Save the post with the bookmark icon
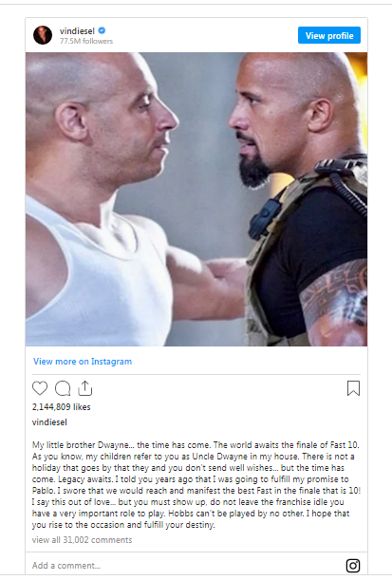The height and width of the screenshot is (580, 392). (x=353, y=388)
